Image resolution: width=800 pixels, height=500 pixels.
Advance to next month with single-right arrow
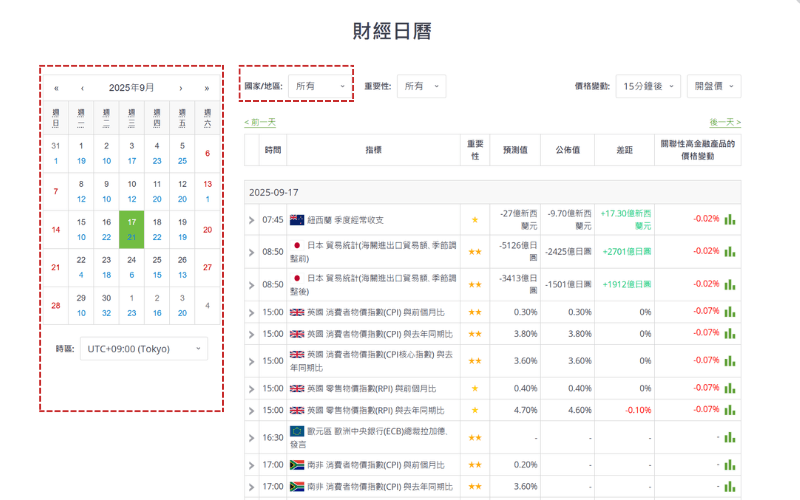(x=181, y=88)
